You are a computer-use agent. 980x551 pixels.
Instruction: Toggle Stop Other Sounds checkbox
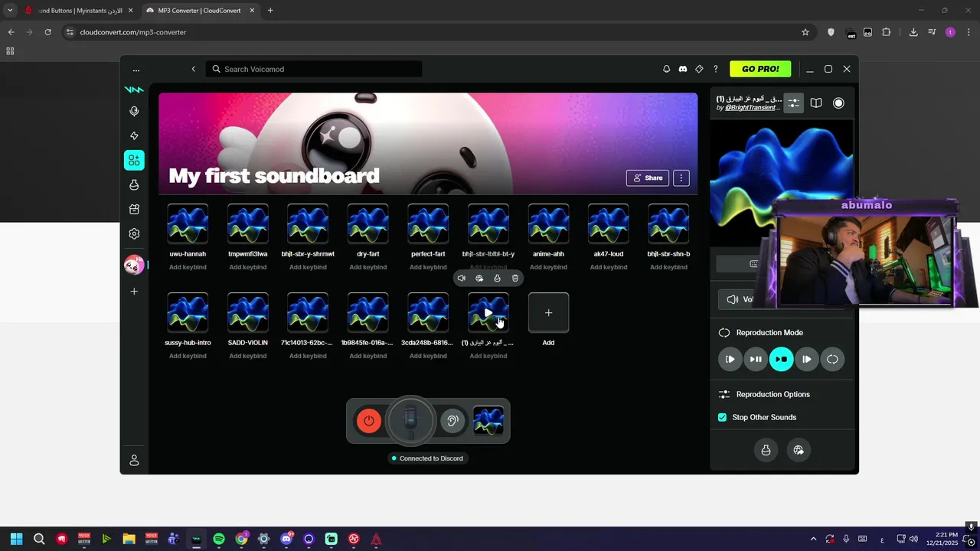722,417
